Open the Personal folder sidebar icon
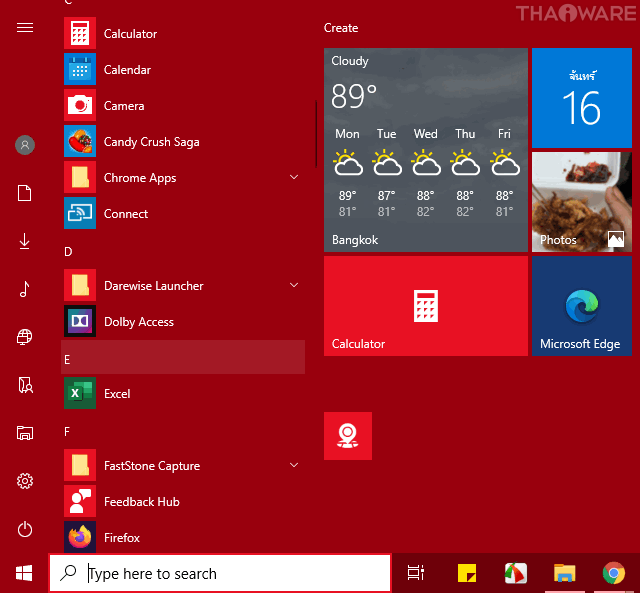 point(25,385)
